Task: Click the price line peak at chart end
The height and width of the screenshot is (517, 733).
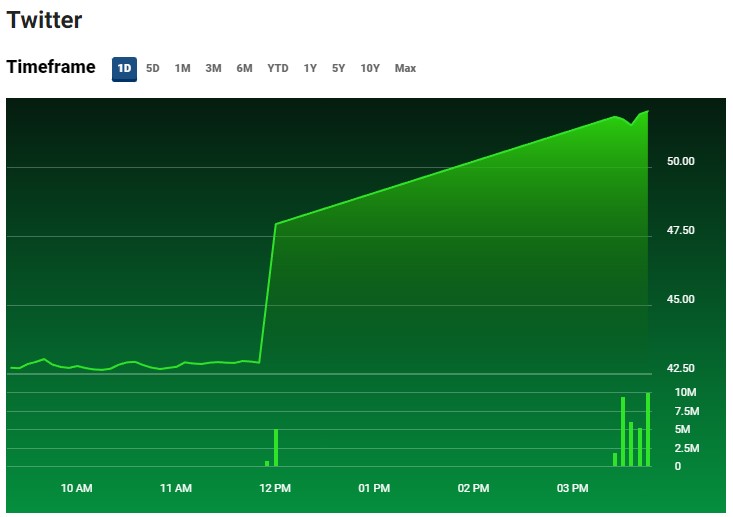Action: [647, 111]
